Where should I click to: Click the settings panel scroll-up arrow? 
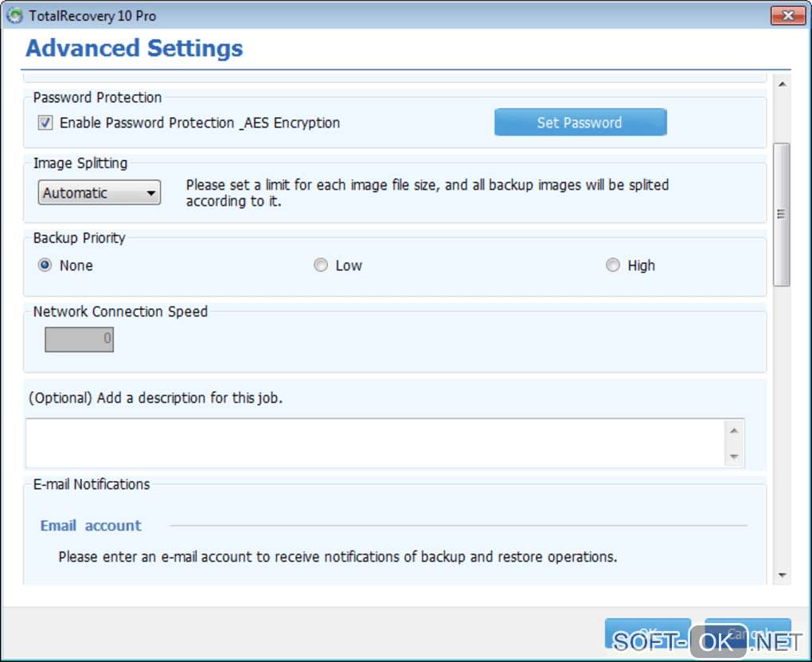pos(782,84)
